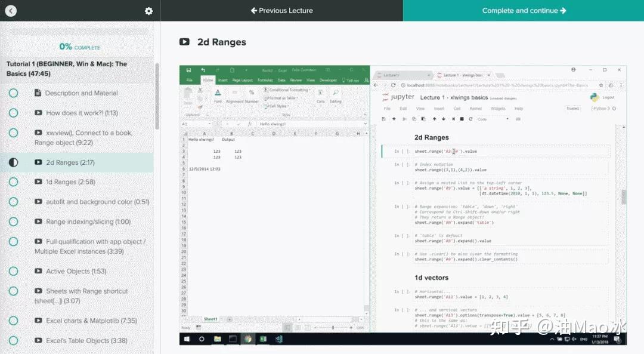Switch to the Formulas ribbon tab
The width and height of the screenshot is (644, 354).
[x=265, y=79]
